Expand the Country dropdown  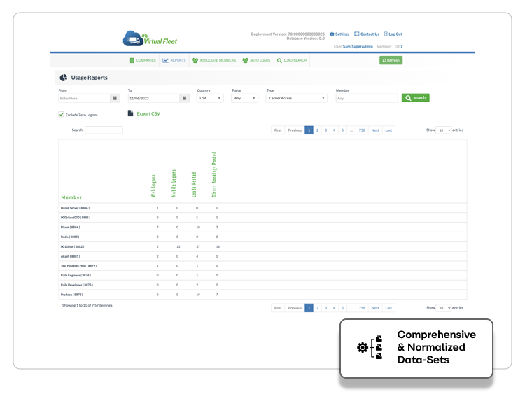(209, 98)
